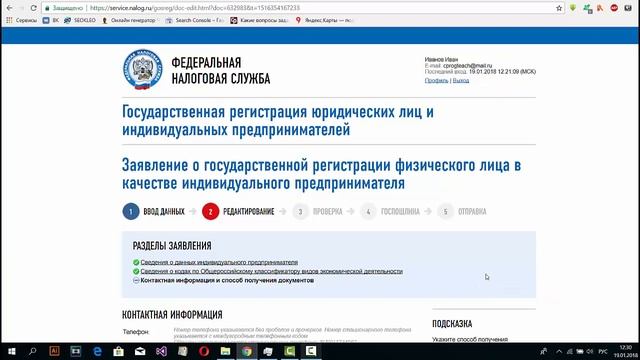
Task: Open the Яндекс Карты bookmark
Action: (x=324, y=20)
